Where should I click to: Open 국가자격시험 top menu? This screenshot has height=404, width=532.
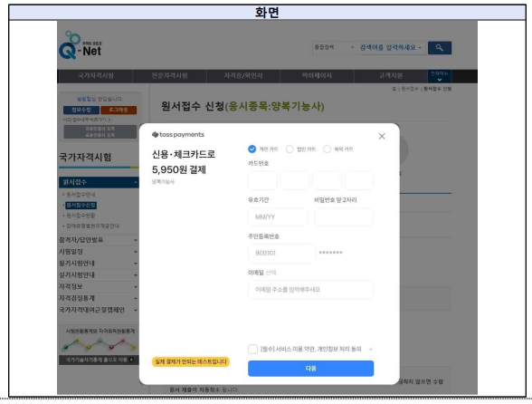pyautogui.click(x=96, y=76)
